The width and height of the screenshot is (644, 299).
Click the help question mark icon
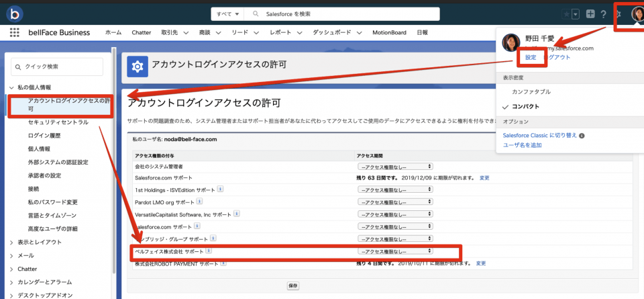point(603,14)
